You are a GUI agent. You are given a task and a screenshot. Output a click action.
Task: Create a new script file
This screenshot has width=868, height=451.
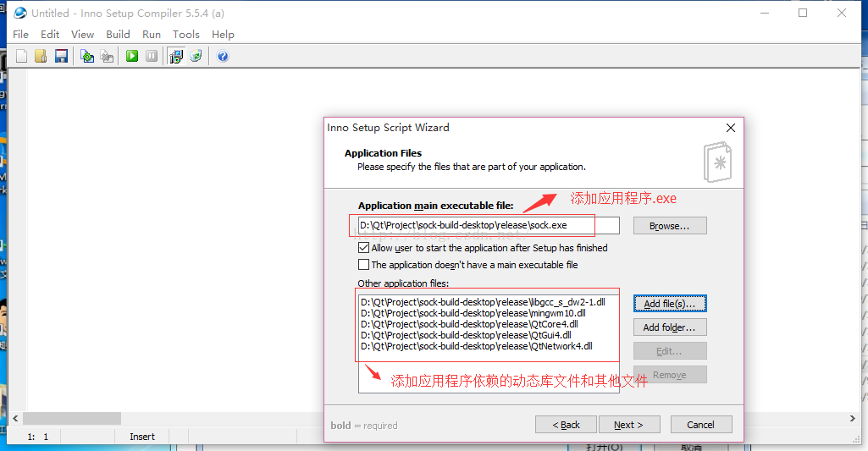[21, 56]
